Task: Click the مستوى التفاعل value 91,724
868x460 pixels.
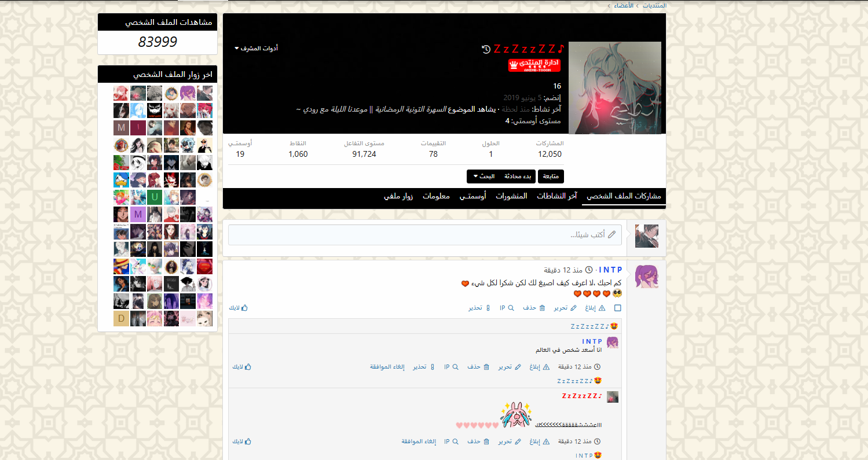Action: (364, 154)
